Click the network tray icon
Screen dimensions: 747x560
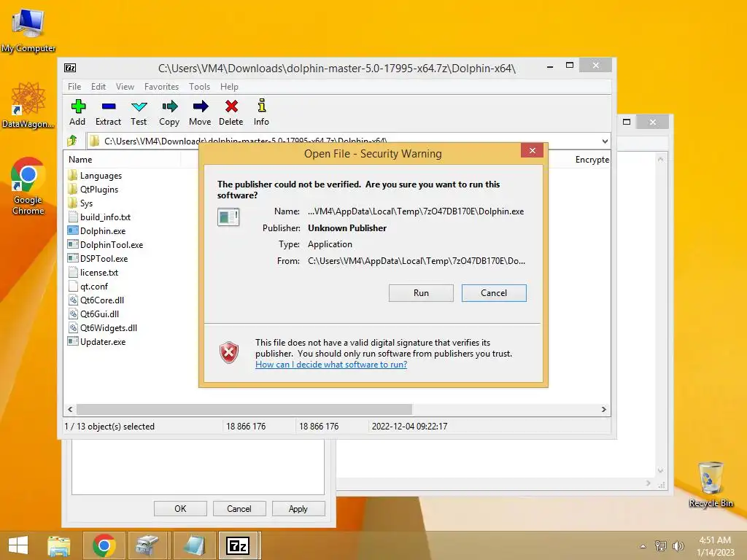click(x=660, y=545)
